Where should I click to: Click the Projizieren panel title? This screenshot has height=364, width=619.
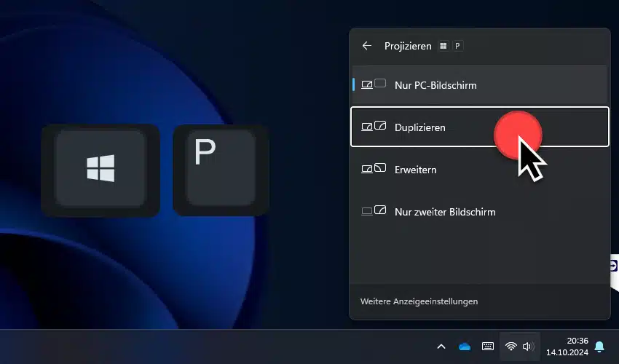point(408,46)
